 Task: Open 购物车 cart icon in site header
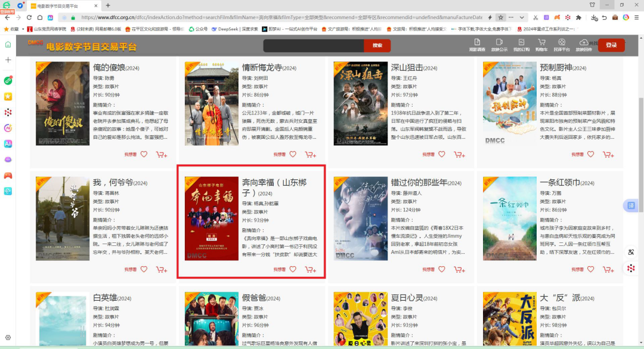click(541, 45)
